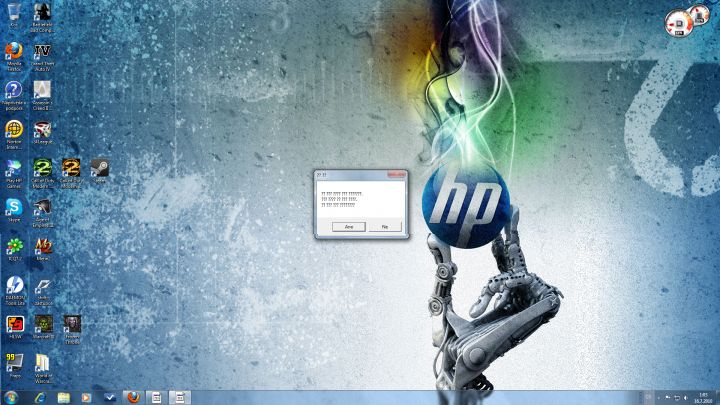This screenshot has width=720, height=405.
Task: Open the Fraps desktop shortcut
Action: pos(14,366)
